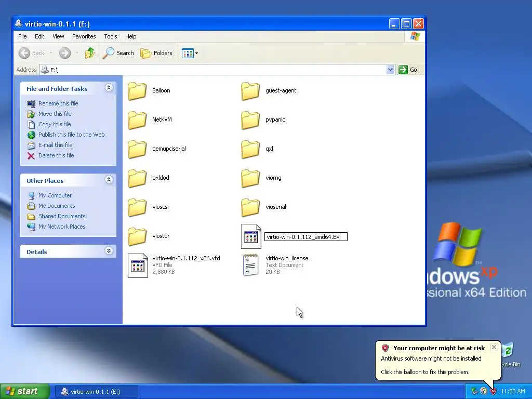Image resolution: width=532 pixels, height=399 pixels.
Task: Open the File menu
Action: [x=22, y=36]
